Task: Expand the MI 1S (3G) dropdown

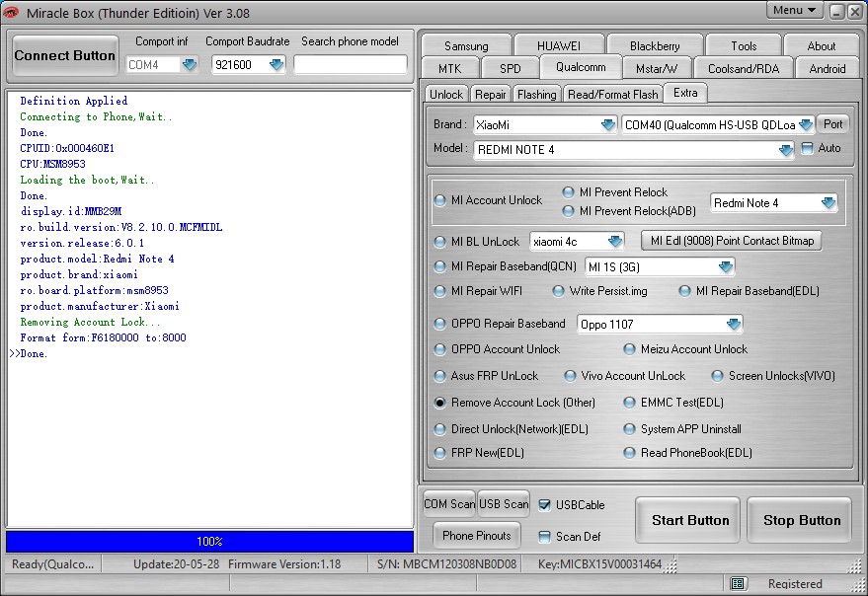Action: click(x=725, y=267)
